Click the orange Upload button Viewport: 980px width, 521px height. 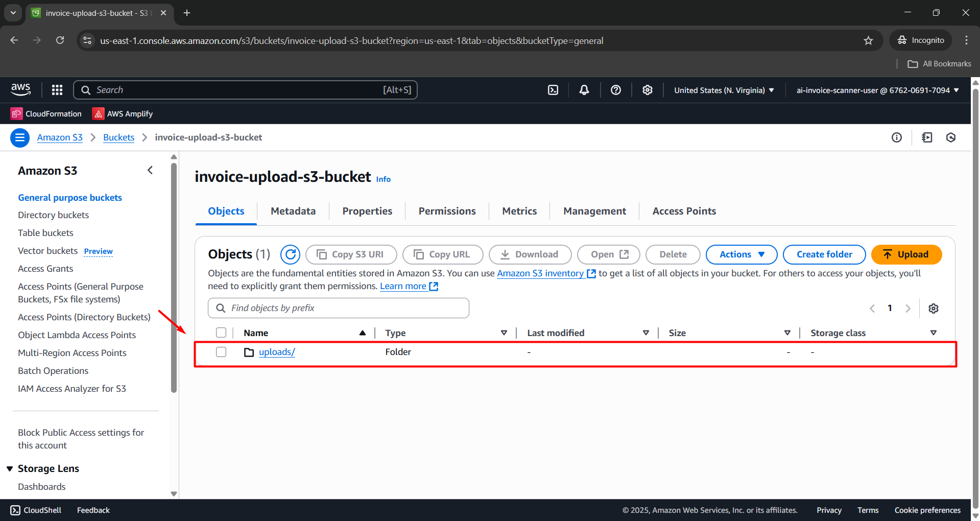906,254
